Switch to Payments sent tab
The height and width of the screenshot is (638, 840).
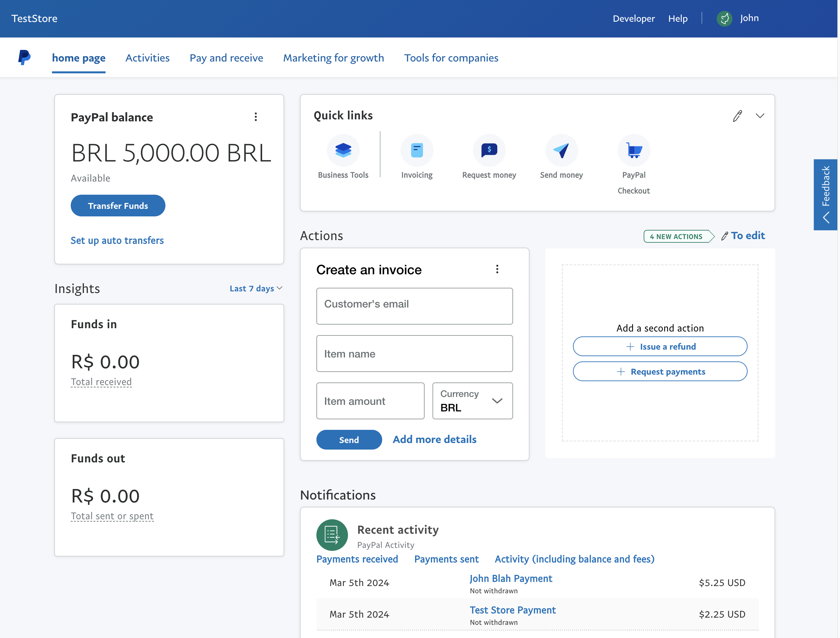pos(446,559)
